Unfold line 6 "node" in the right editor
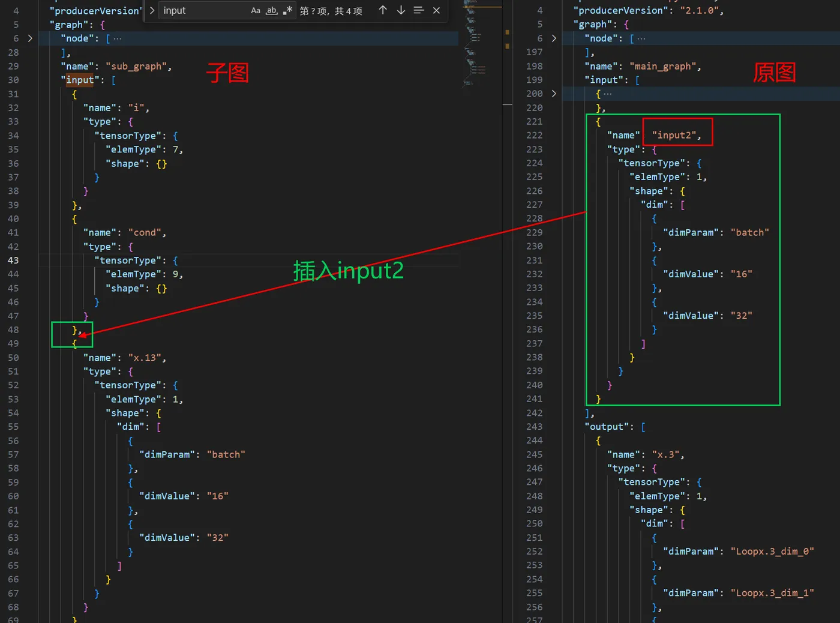The image size is (840, 623). [x=554, y=38]
